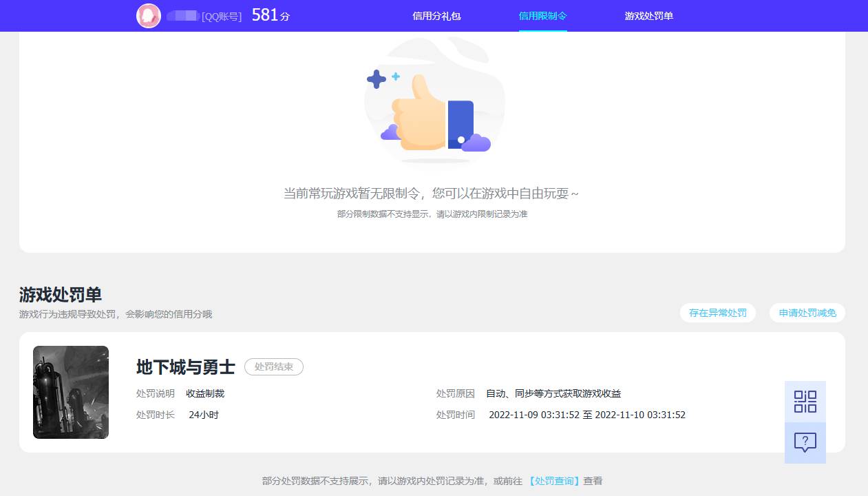
Task: Click the [QQ账号] account label
Action: tap(222, 16)
